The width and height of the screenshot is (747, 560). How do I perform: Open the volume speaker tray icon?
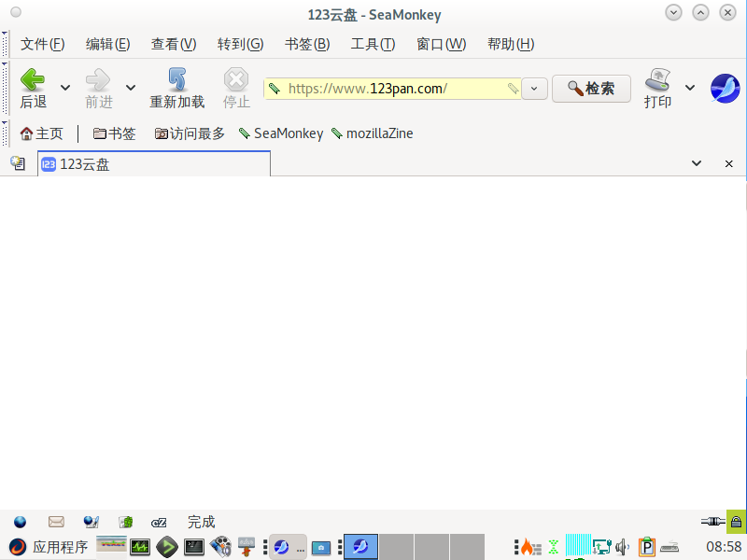pos(622,547)
